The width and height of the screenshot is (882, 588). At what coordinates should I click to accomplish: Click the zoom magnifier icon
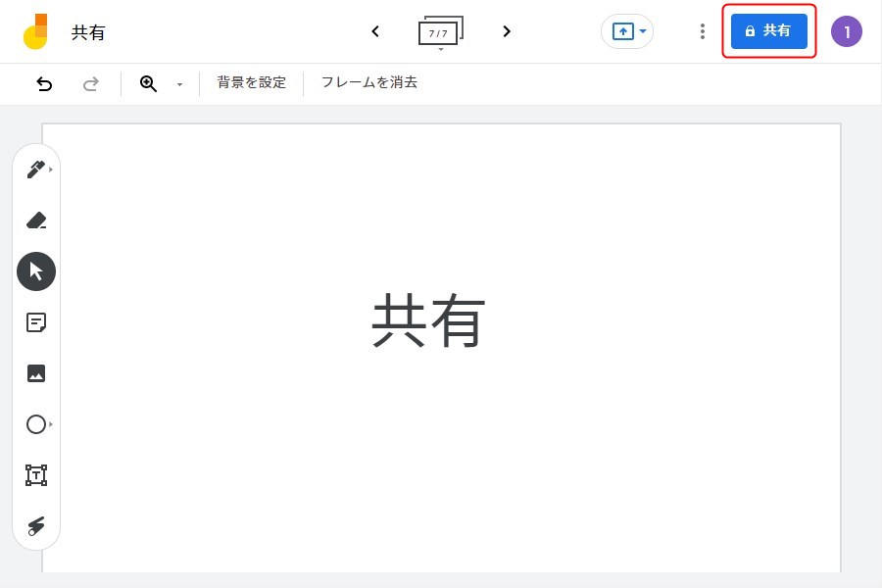(x=149, y=84)
